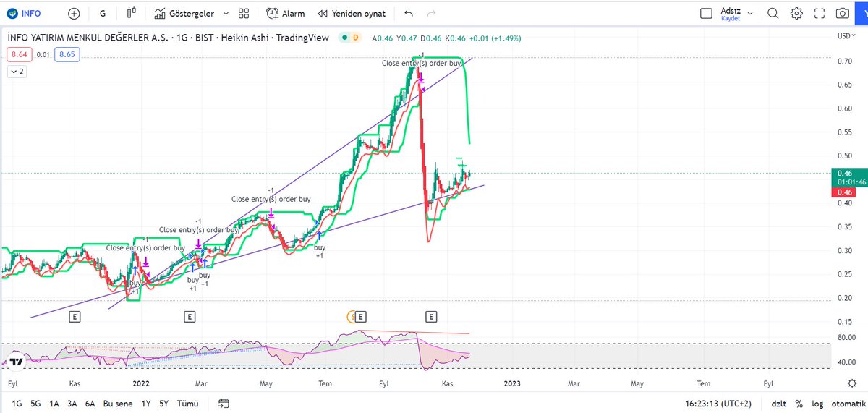
Task: Open the G timeframe interval selector
Action: 103,13
